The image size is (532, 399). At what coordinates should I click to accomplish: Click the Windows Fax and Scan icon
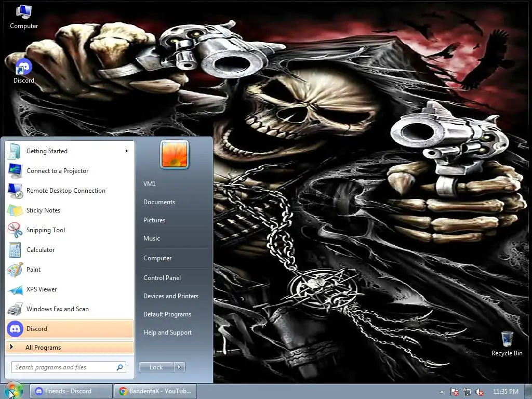pyautogui.click(x=15, y=309)
